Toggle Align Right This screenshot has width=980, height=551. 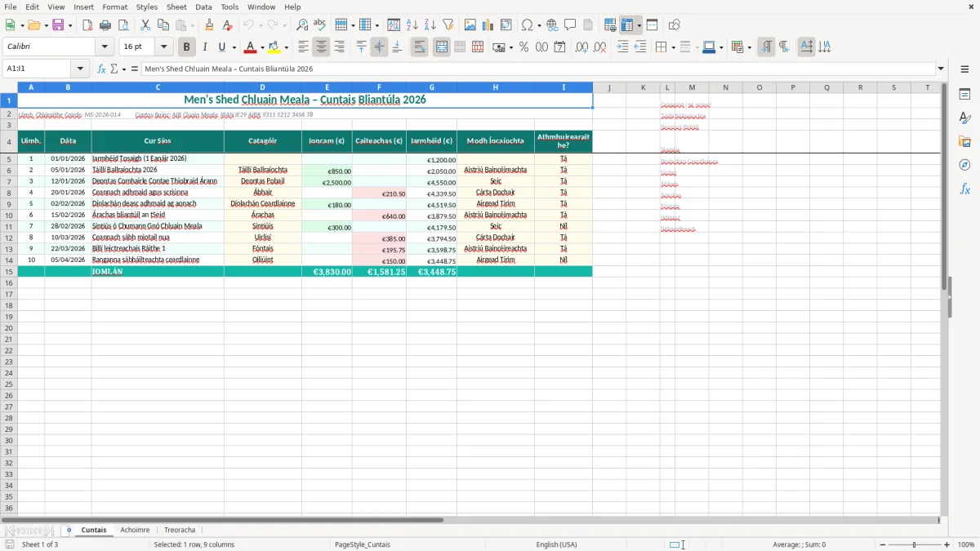pos(339,47)
